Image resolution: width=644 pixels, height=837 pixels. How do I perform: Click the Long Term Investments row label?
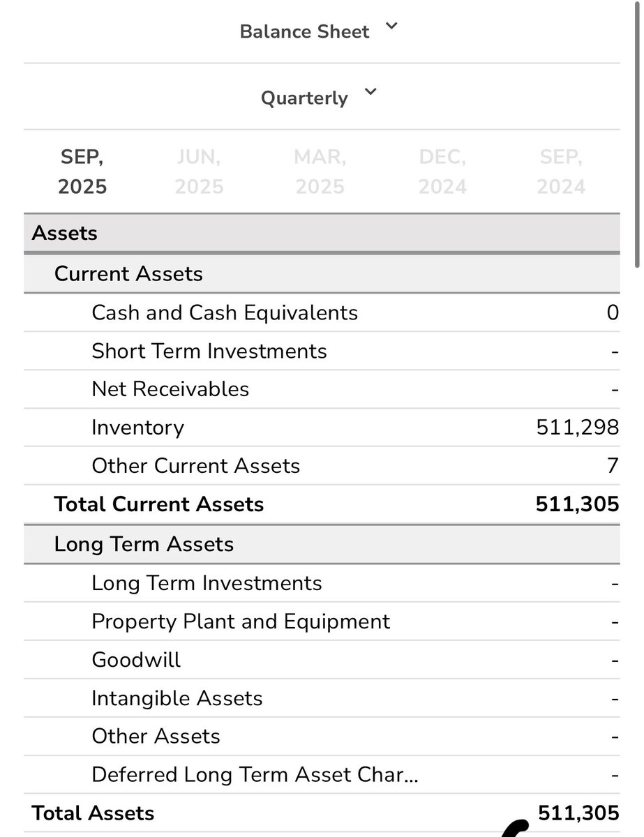207,583
